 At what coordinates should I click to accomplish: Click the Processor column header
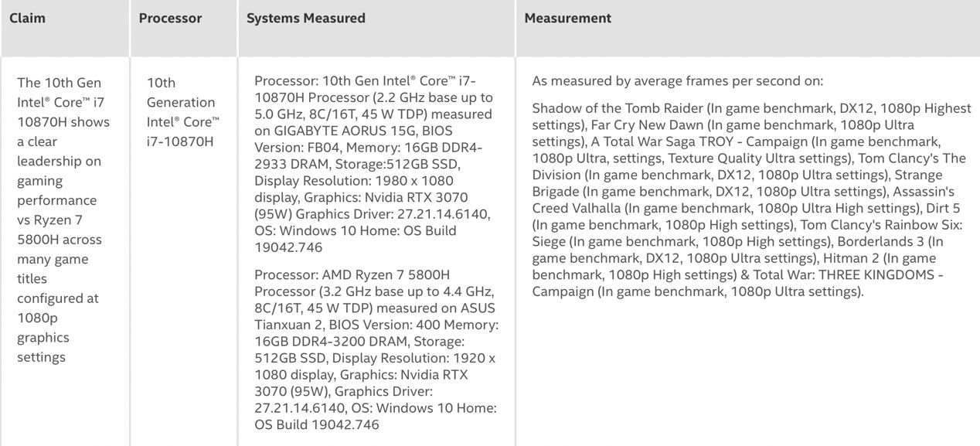[x=169, y=18]
